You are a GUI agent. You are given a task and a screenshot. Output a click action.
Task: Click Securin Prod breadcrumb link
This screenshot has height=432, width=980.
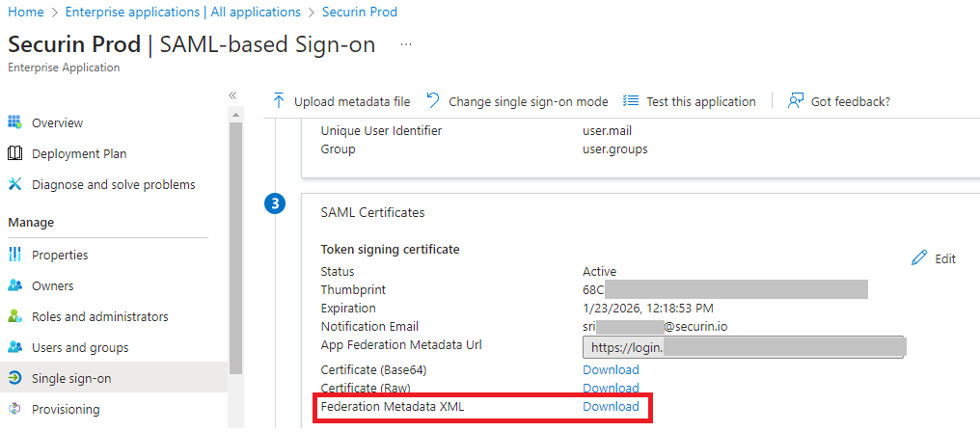point(360,12)
